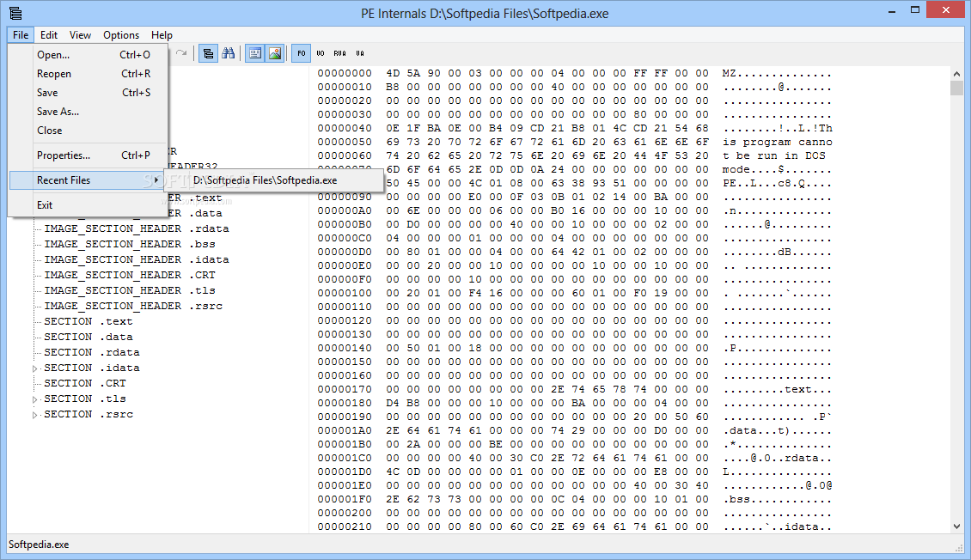The image size is (971, 560).
Task: Switch address mode to VO
Action: 321,53
